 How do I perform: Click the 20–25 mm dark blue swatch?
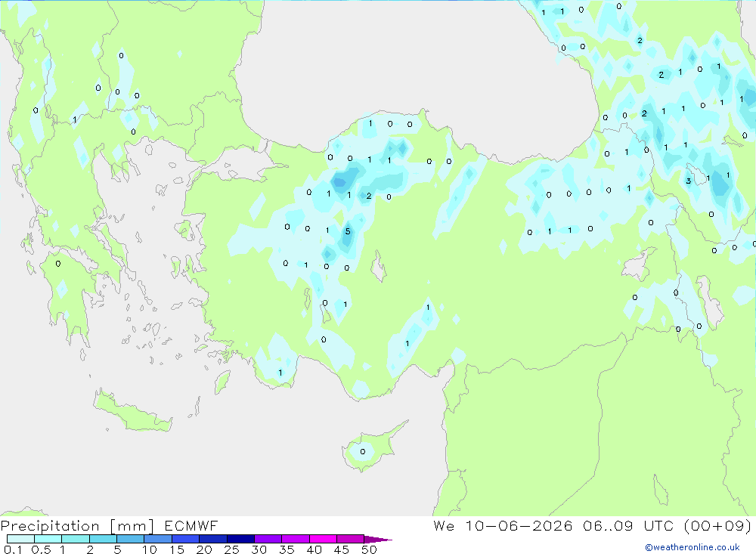click(x=213, y=539)
